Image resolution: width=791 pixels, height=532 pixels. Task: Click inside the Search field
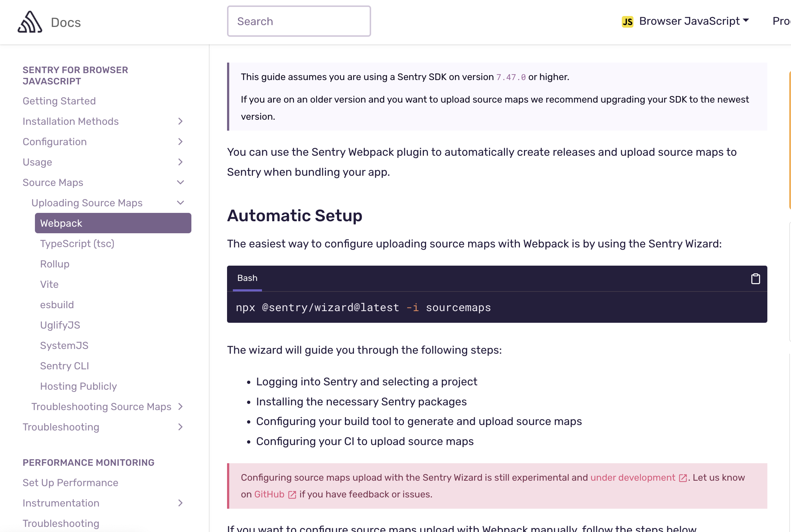(x=299, y=21)
